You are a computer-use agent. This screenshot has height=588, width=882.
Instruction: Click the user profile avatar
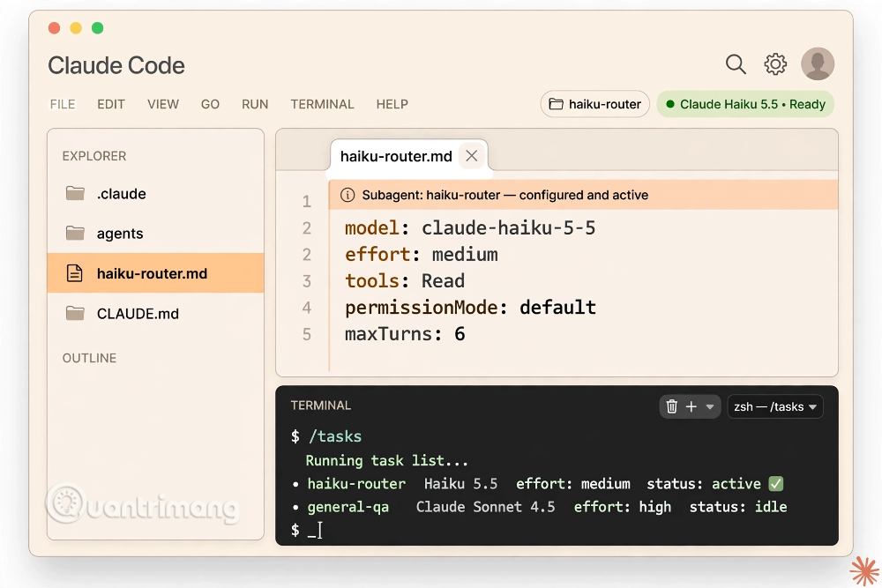pos(818,63)
